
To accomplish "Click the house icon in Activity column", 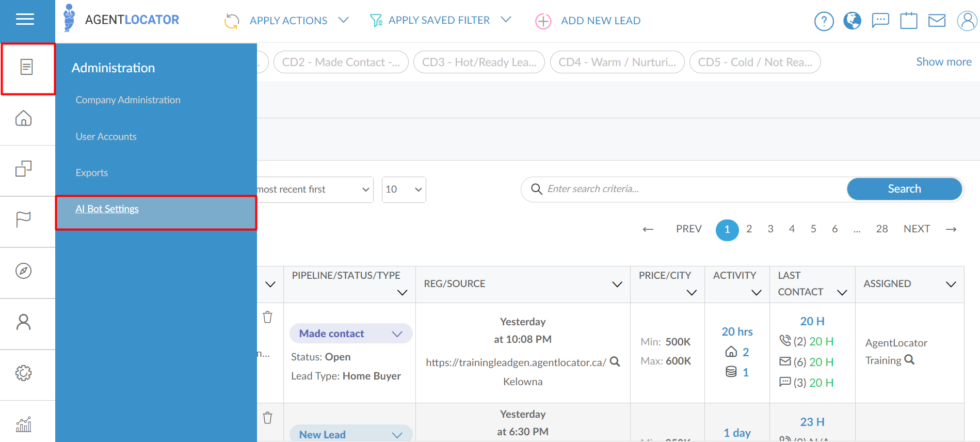I will 731,352.
